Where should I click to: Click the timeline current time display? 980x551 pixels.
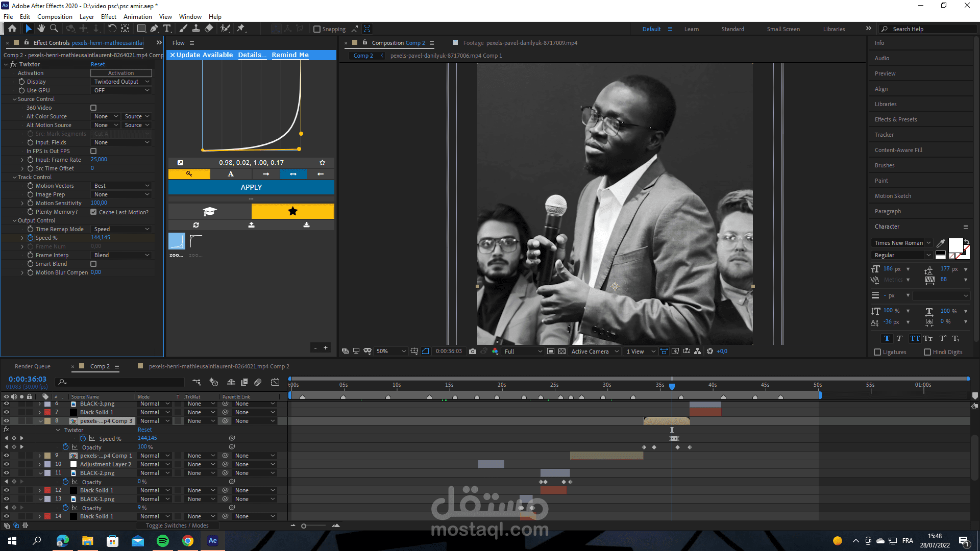click(x=27, y=379)
